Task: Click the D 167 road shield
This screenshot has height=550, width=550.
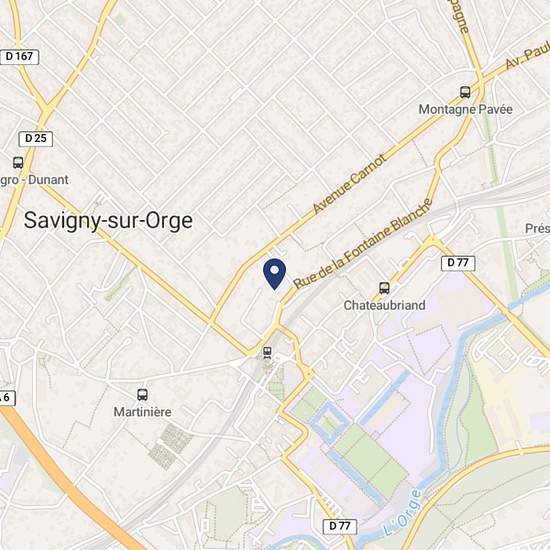Action: (x=19, y=56)
